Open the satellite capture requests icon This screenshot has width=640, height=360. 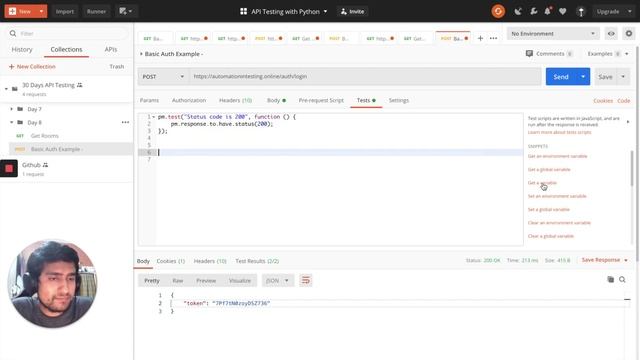pos(518,11)
